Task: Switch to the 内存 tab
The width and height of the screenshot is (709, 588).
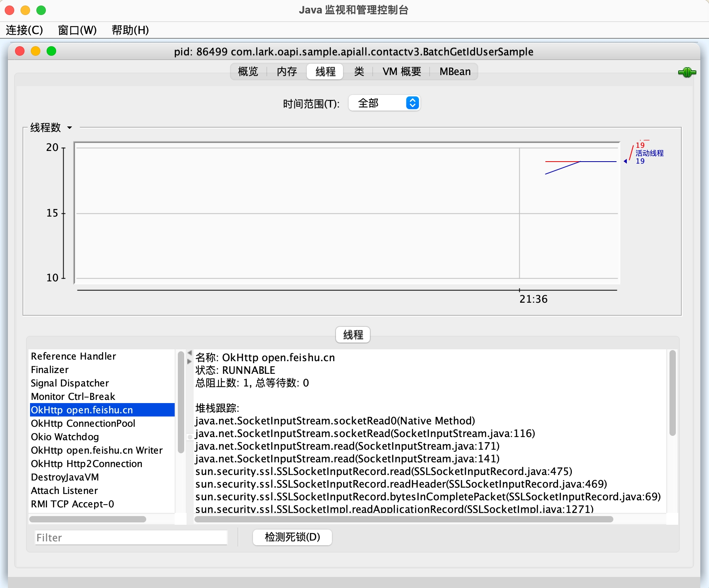Action: tap(287, 72)
